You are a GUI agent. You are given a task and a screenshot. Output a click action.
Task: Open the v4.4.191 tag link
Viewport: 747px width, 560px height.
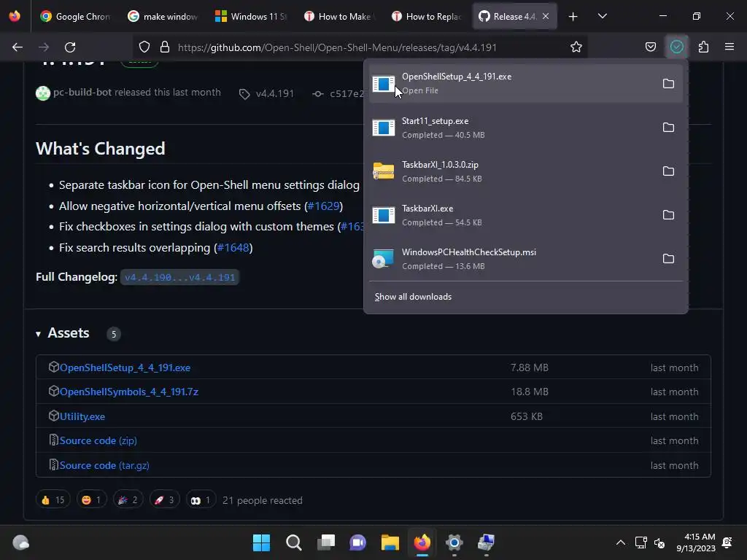(x=275, y=94)
